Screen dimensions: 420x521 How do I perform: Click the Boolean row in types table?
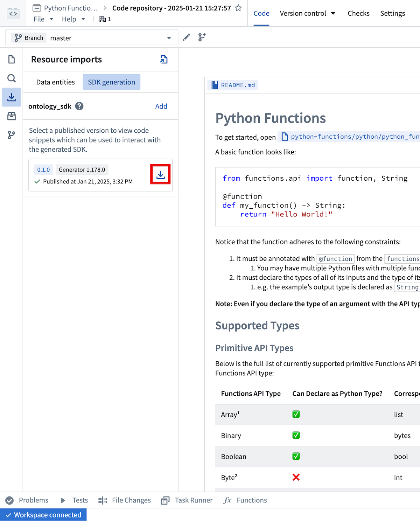[x=317, y=457]
